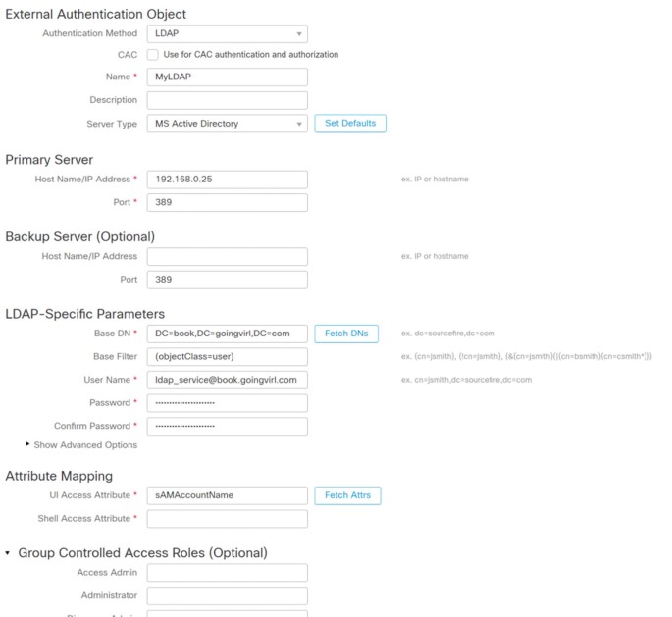The image size is (672, 617).
Task: Click the Access Admin input field
Action: pyautogui.click(x=227, y=573)
